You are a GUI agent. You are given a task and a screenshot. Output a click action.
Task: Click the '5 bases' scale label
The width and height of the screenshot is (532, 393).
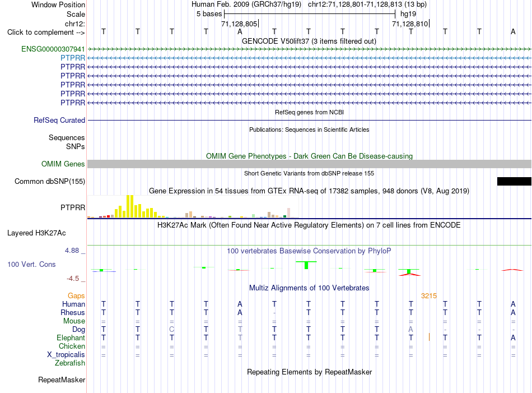pyautogui.click(x=209, y=14)
